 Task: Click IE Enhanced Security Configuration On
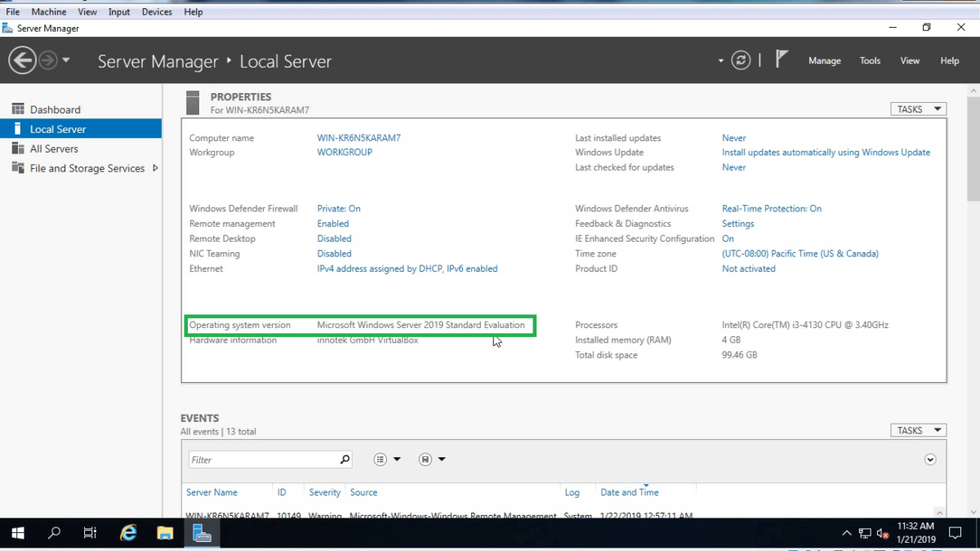click(x=728, y=238)
